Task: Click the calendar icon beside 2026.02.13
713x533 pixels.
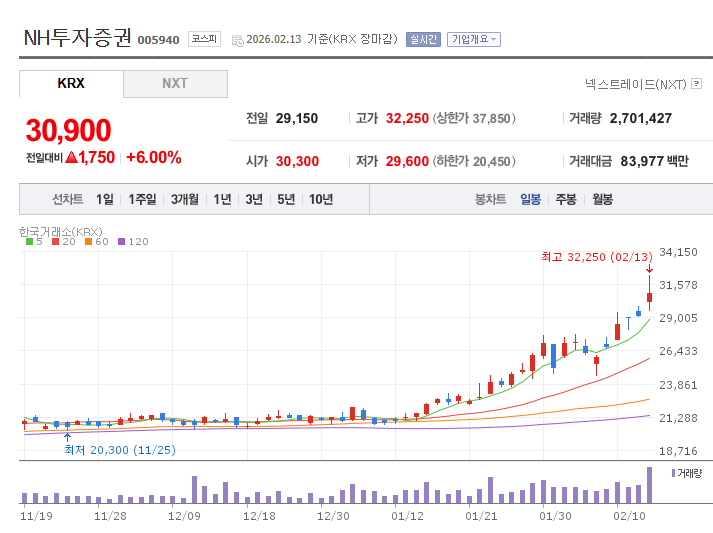Action: 237,40
